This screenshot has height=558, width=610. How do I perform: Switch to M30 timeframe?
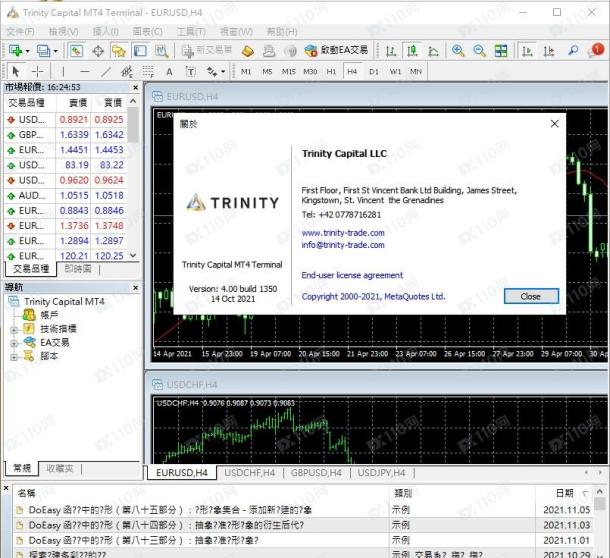pyautogui.click(x=310, y=72)
